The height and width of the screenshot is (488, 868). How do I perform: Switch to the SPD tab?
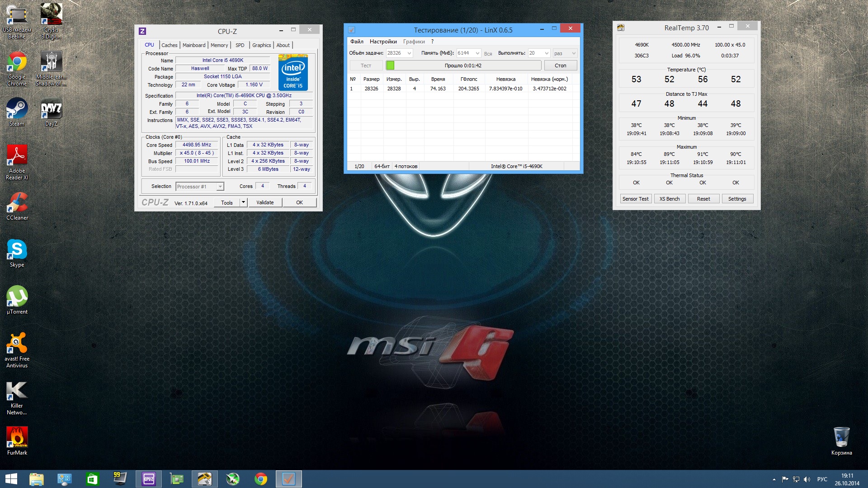[240, 45]
